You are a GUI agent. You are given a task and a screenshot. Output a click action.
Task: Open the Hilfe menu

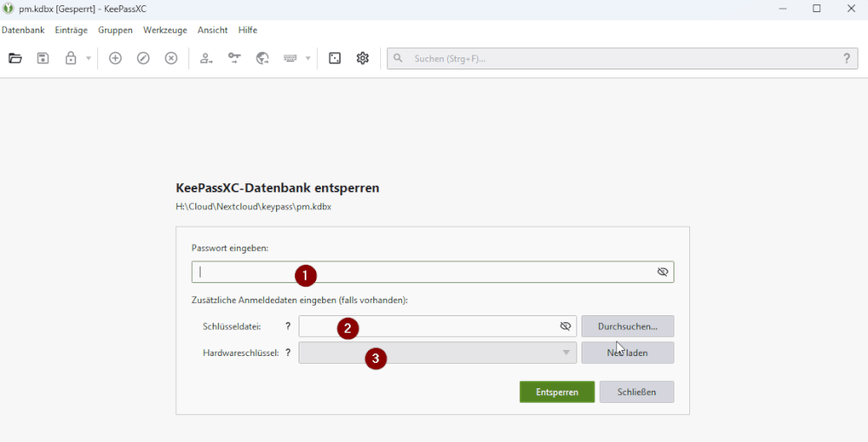[x=247, y=30]
